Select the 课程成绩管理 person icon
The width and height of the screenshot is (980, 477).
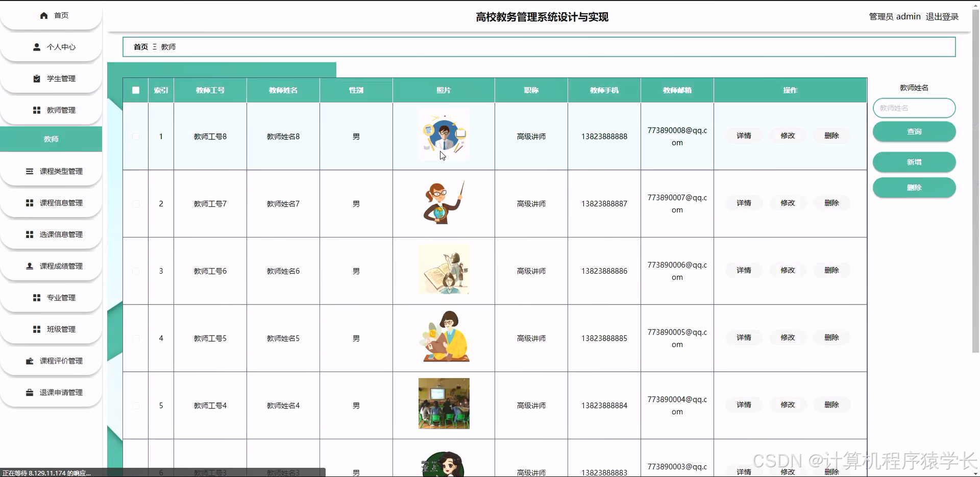tap(29, 266)
